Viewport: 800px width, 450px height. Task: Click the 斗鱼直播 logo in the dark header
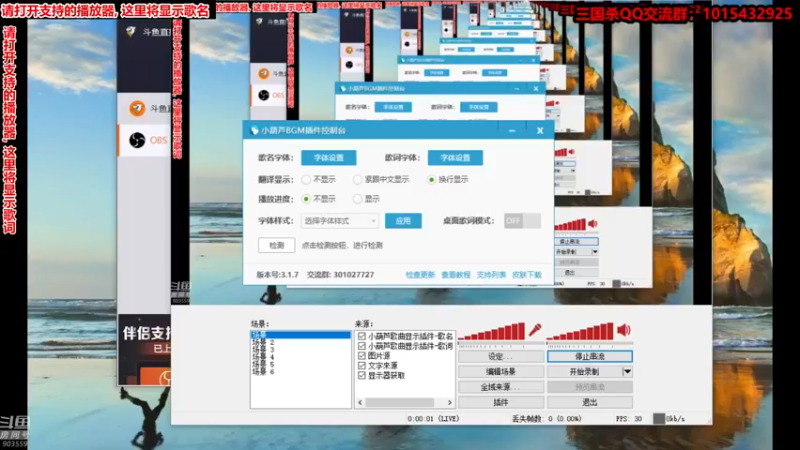[x=131, y=32]
